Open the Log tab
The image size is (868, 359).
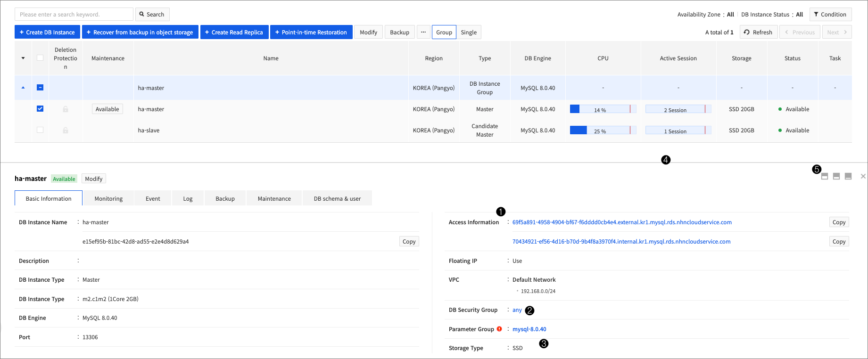click(x=188, y=198)
